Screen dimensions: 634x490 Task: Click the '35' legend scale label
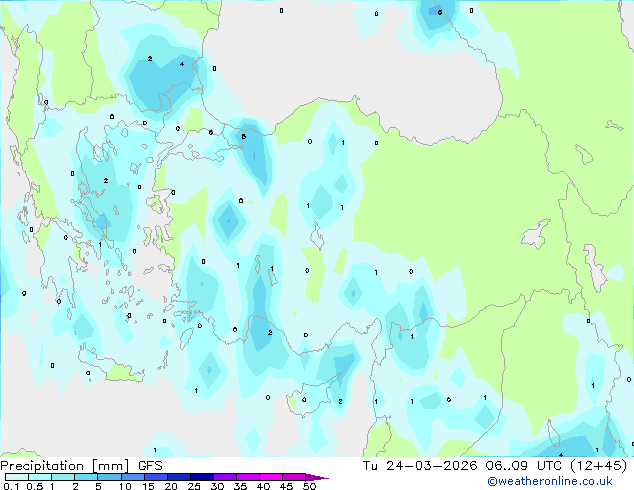pyautogui.click(x=240, y=486)
